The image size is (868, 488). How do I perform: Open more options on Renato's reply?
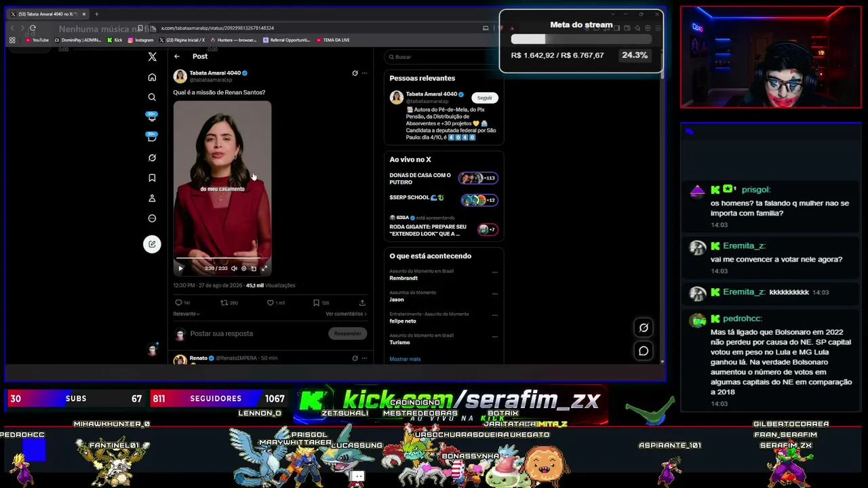tap(364, 358)
